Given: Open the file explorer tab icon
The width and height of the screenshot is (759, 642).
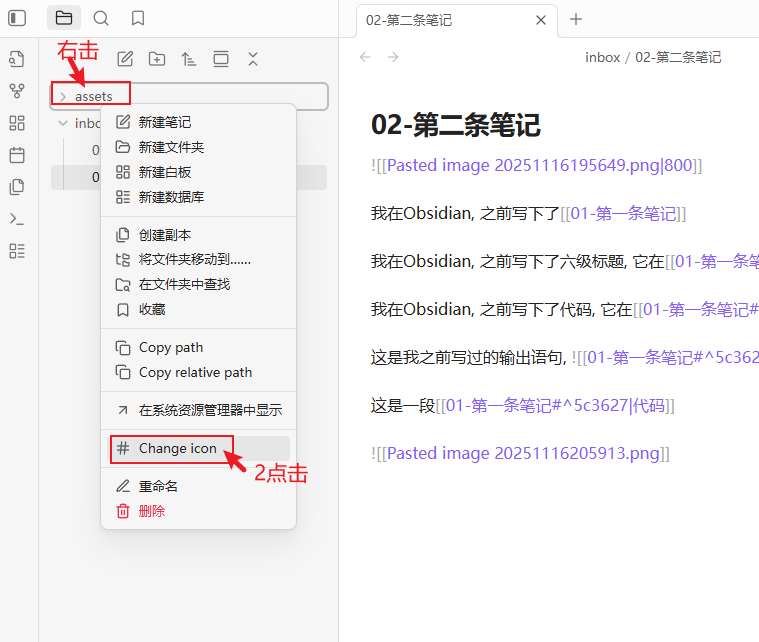Looking at the screenshot, I should (x=64, y=18).
